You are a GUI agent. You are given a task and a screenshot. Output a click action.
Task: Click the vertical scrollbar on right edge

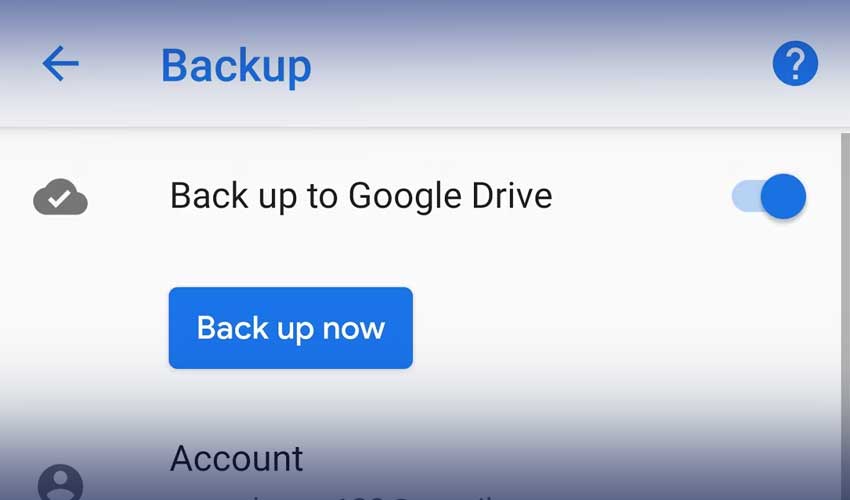click(845, 316)
